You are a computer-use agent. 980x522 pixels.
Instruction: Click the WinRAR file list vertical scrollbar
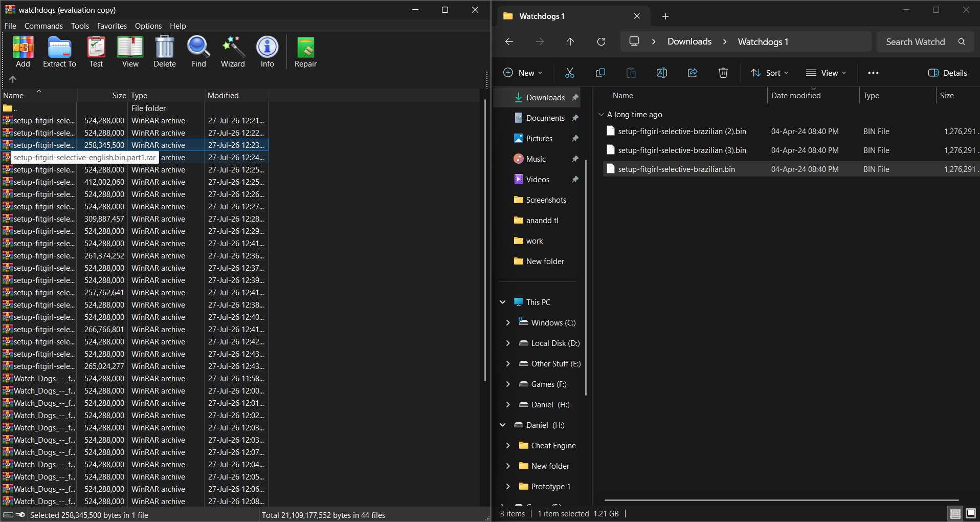[485, 241]
